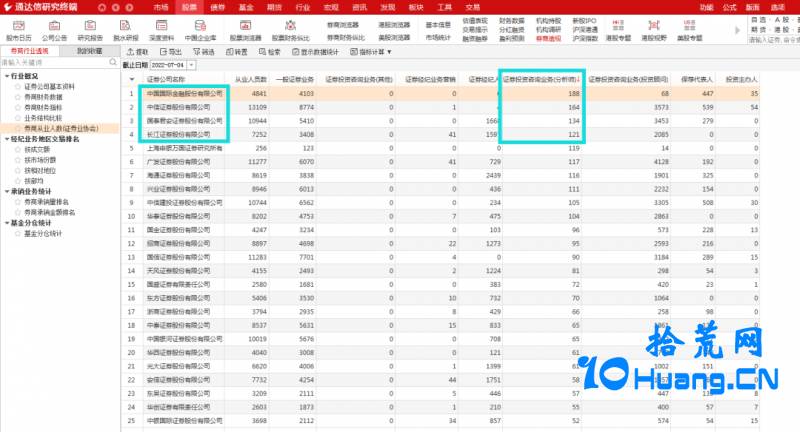Toggle the 显示数据统计 checkbox
Image resolution: width=800 pixels, height=432 pixels.
(x=295, y=52)
